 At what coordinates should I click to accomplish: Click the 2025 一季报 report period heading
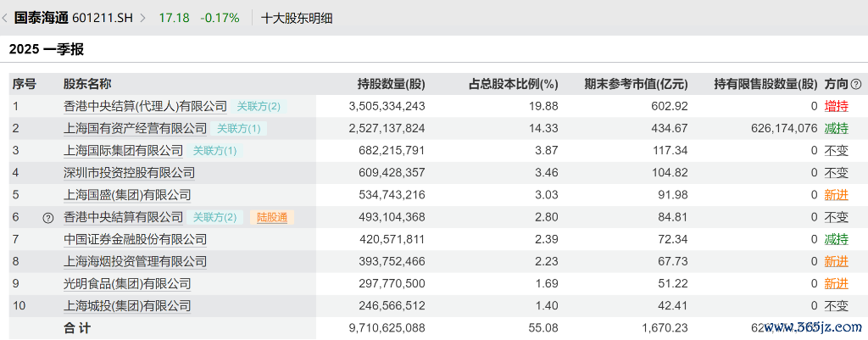(x=47, y=49)
